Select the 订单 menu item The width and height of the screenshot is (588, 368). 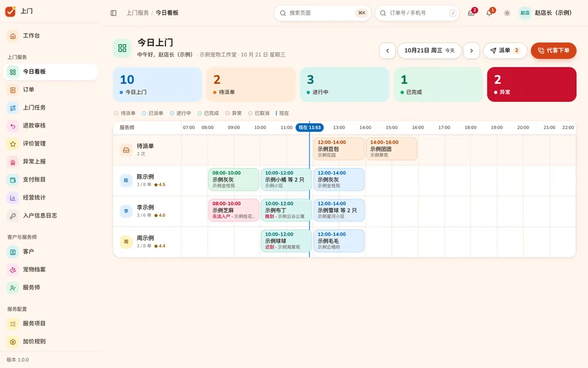pyautogui.click(x=51, y=90)
